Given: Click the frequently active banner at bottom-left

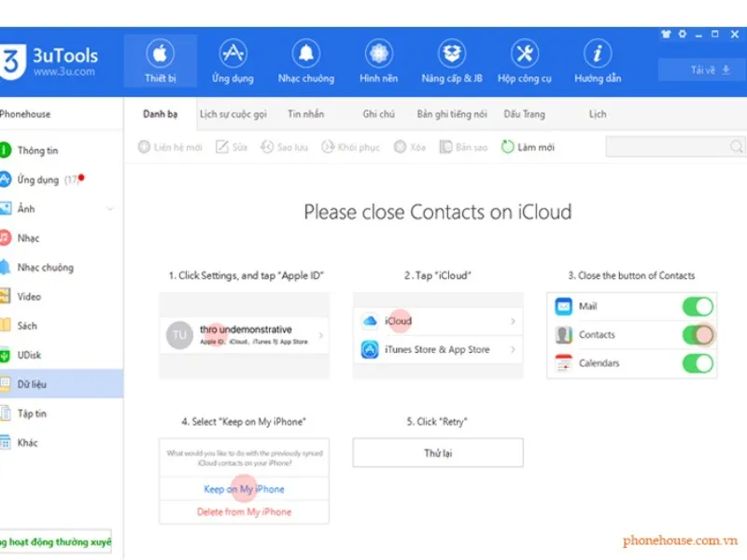Looking at the screenshot, I should coord(55,542).
